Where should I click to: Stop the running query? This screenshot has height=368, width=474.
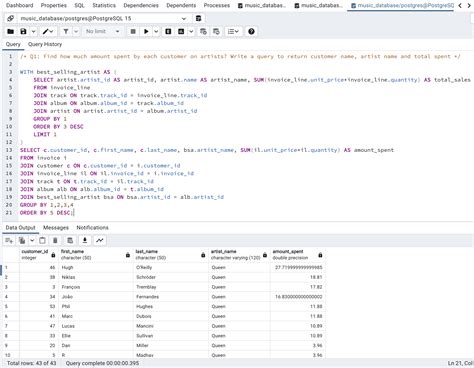pyautogui.click(x=133, y=31)
